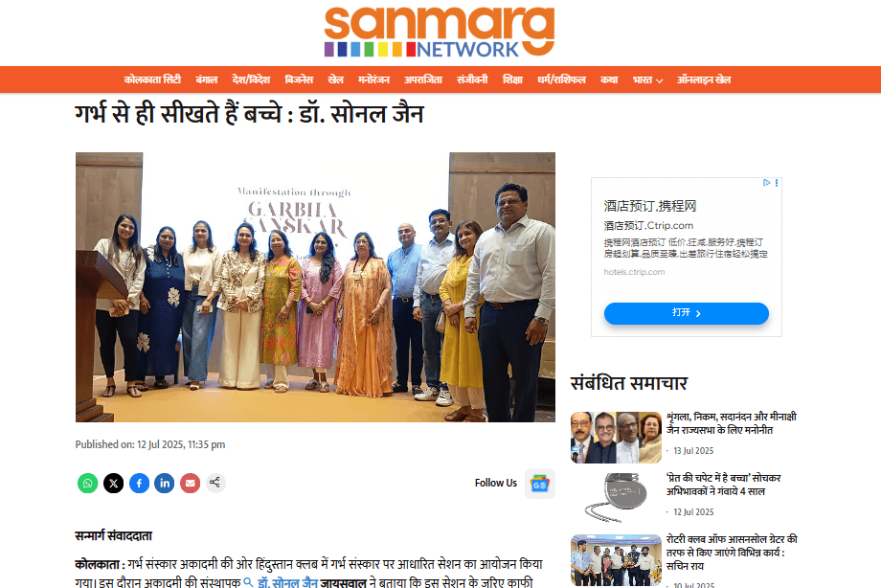Share article on LinkedIn
881x588 pixels.
tap(165, 483)
